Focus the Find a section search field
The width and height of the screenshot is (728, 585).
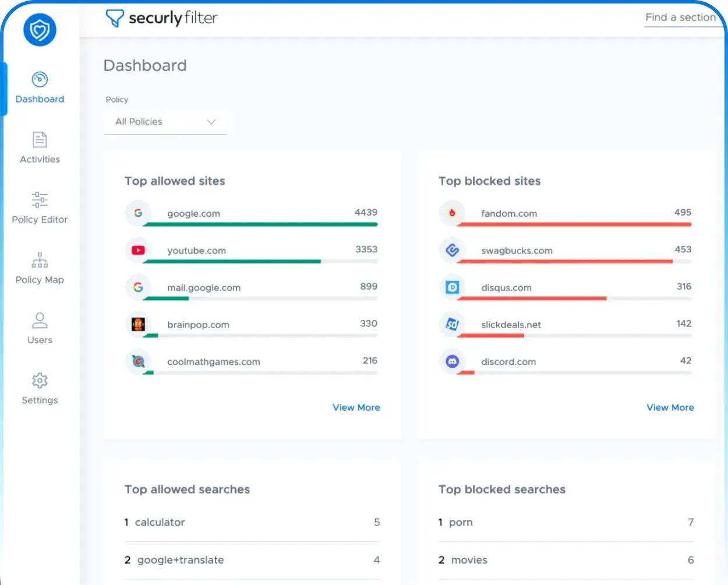[684, 18]
